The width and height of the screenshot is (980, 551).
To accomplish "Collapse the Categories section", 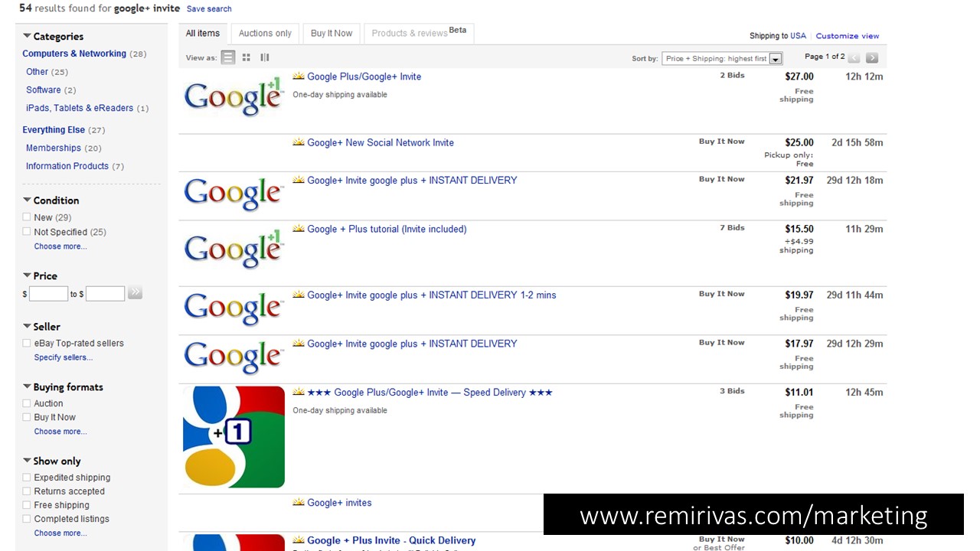I will click(27, 36).
